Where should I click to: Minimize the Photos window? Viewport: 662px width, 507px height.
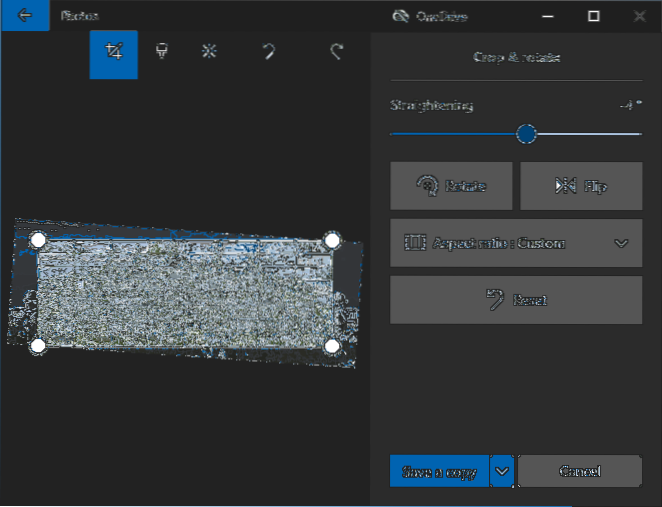click(x=548, y=16)
